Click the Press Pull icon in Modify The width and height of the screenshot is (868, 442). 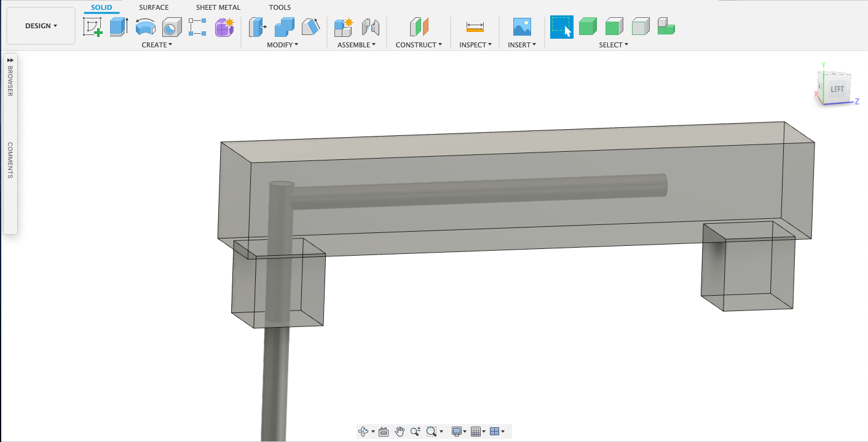[258, 27]
